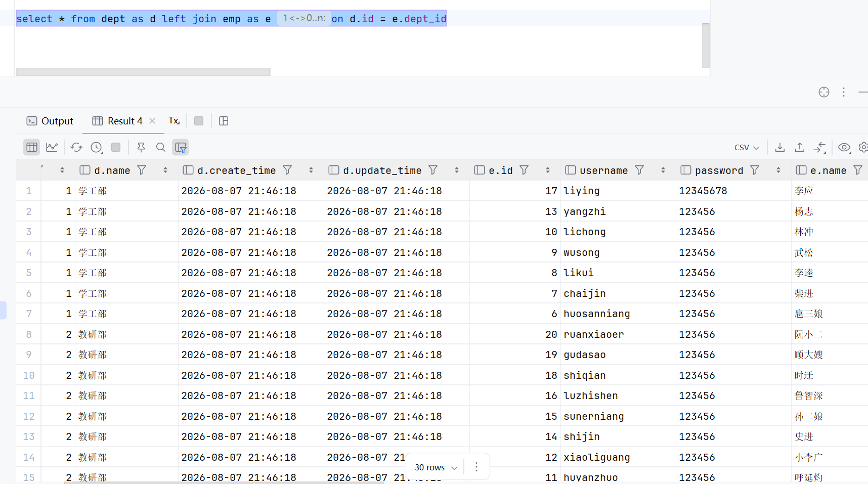This screenshot has height=484, width=868.
Task: Click the e.name cell 林冲
Action: [830, 232]
